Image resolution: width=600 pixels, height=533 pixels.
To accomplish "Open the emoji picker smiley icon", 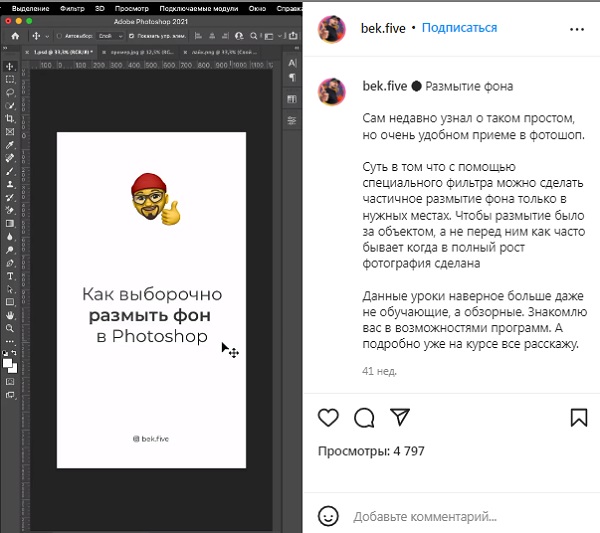I will [x=328, y=517].
